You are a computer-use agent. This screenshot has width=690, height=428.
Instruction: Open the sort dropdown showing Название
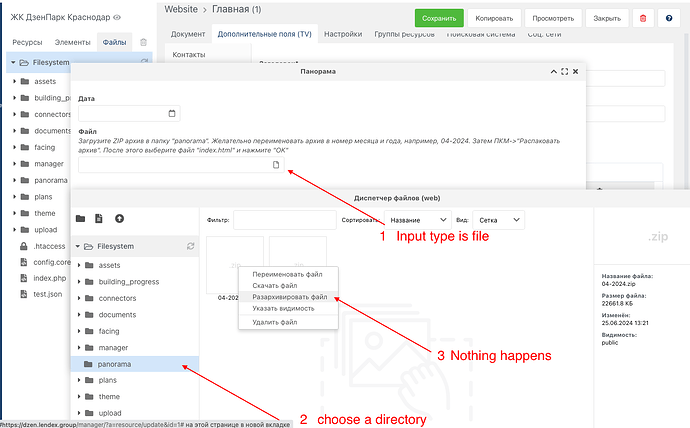[x=417, y=220]
